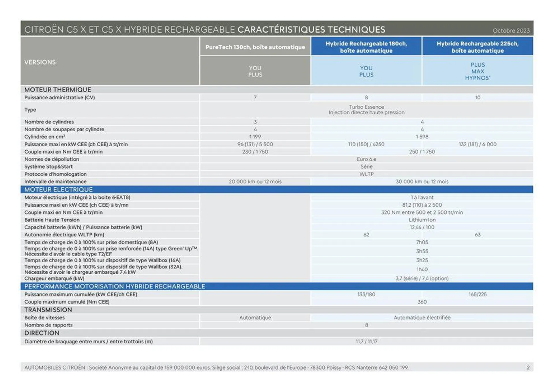Select the 'Hybride Rechargeable 225ch' column header
This screenshot has height=392, width=554.
tap(478, 47)
